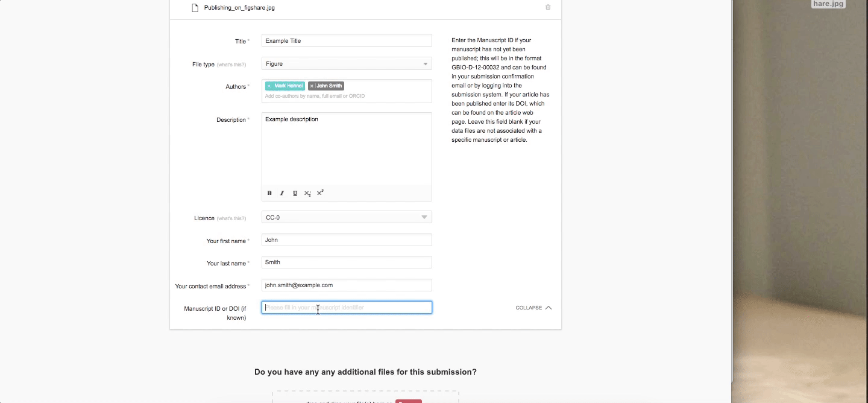Remove author Mark Hahnel via x icon
868x403 pixels.
269,86
